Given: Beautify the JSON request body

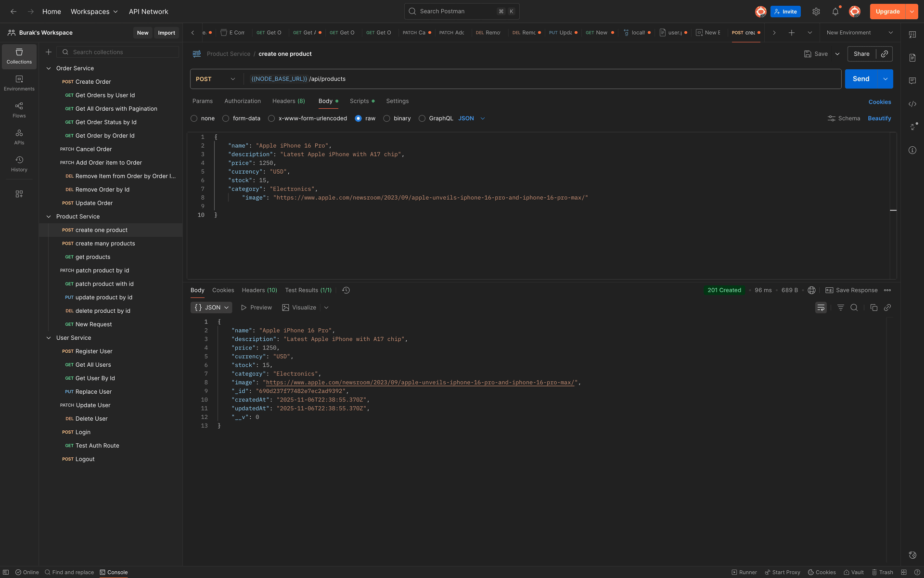Looking at the screenshot, I should (x=879, y=118).
